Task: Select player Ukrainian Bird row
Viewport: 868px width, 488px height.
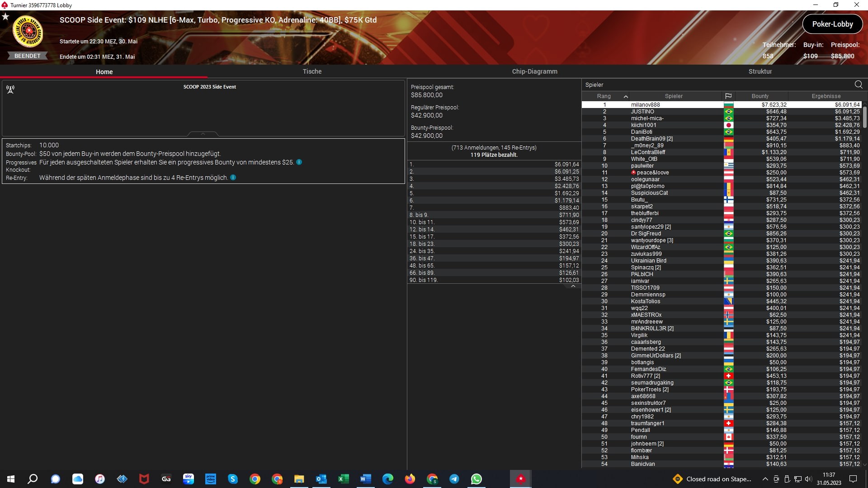Action: pyautogui.click(x=722, y=261)
